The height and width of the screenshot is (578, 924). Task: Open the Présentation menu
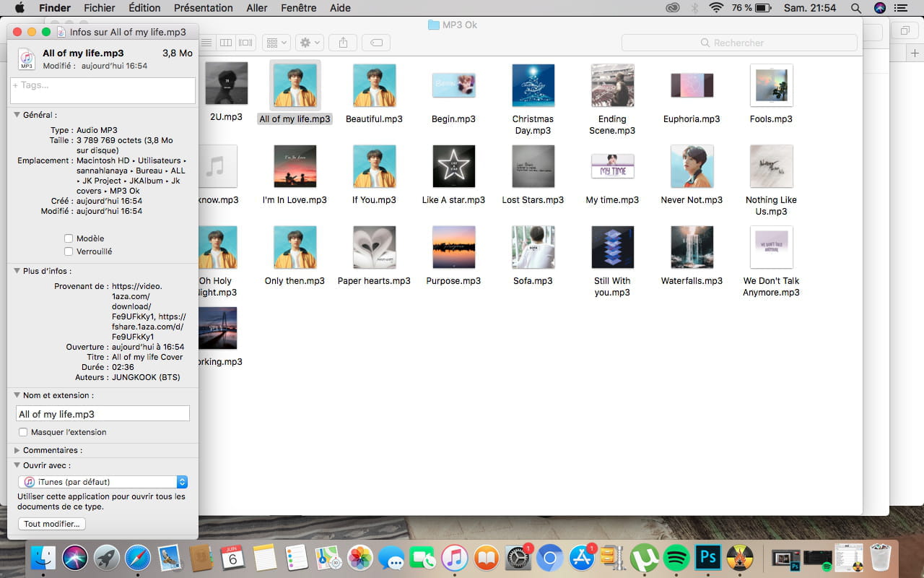coord(204,8)
